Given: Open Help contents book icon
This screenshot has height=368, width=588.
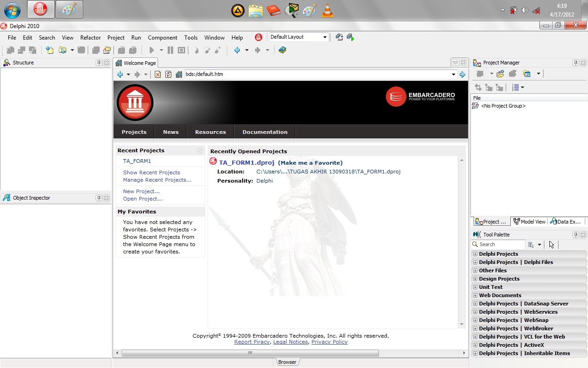Looking at the screenshot, I should [x=283, y=50].
